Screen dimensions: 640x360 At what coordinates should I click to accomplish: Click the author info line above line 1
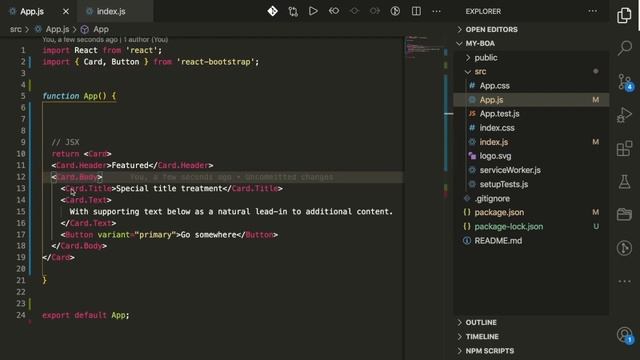[105, 40]
